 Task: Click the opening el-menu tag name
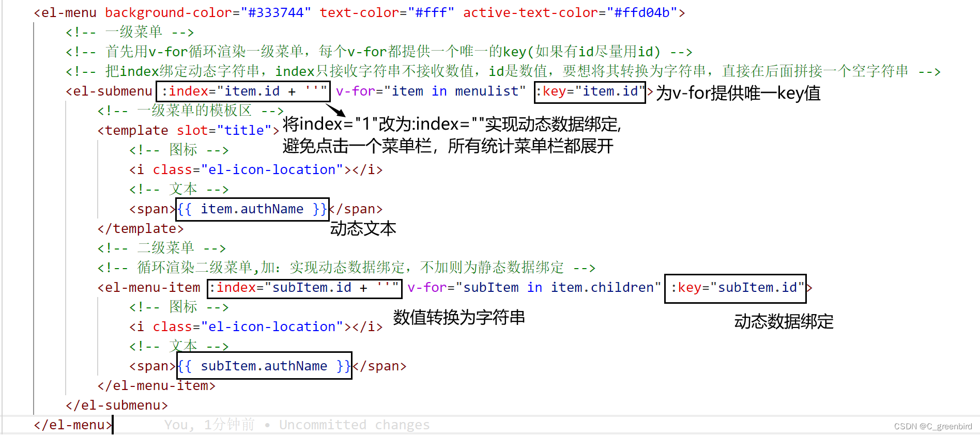pos(69,12)
